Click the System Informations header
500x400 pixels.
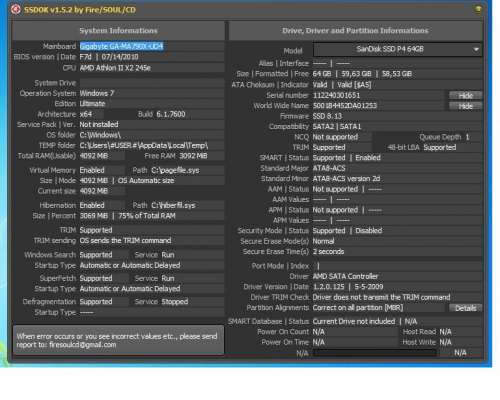click(118, 31)
